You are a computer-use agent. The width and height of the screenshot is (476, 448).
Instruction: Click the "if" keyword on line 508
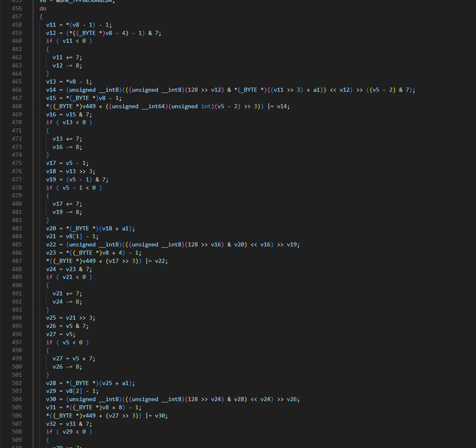coord(49,432)
